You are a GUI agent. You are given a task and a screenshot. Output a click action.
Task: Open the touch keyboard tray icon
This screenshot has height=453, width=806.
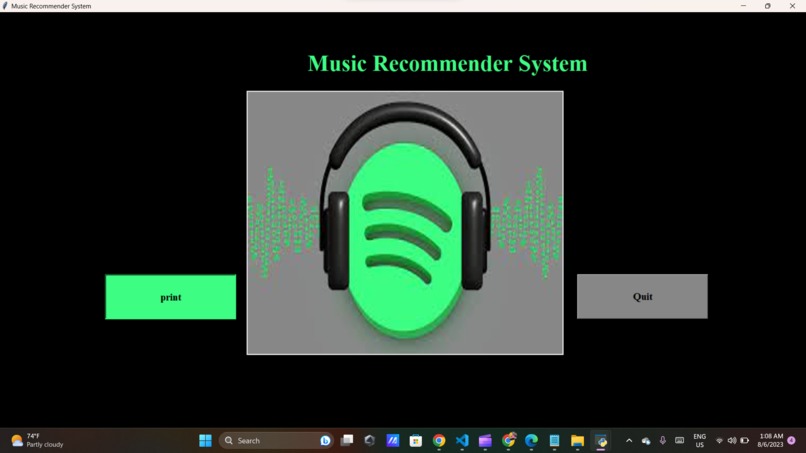[x=680, y=441]
